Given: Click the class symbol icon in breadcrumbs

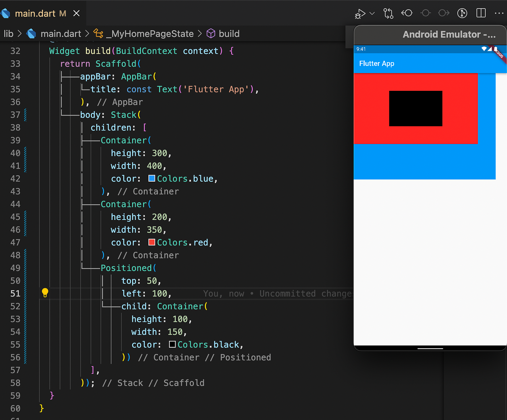Looking at the screenshot, I should pyautogui.click(x=98, y=34).
